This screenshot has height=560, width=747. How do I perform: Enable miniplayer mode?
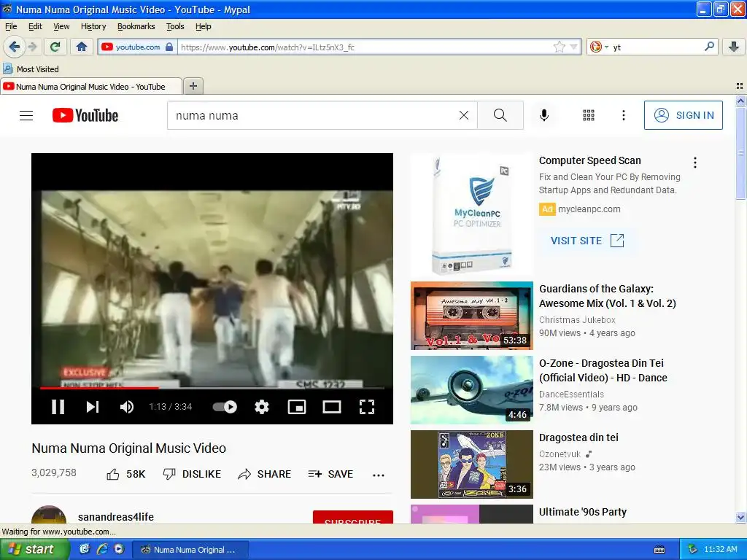(297, 407)
